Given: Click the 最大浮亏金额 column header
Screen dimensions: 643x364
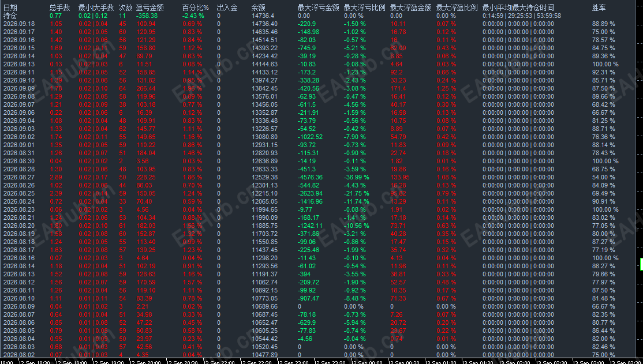Looking at the screenshot, I should 318,8.
